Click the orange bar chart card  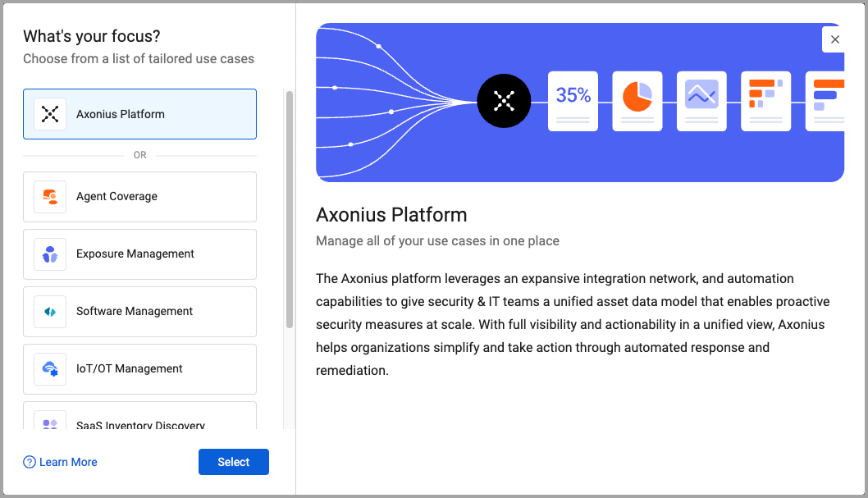point(765,101)
